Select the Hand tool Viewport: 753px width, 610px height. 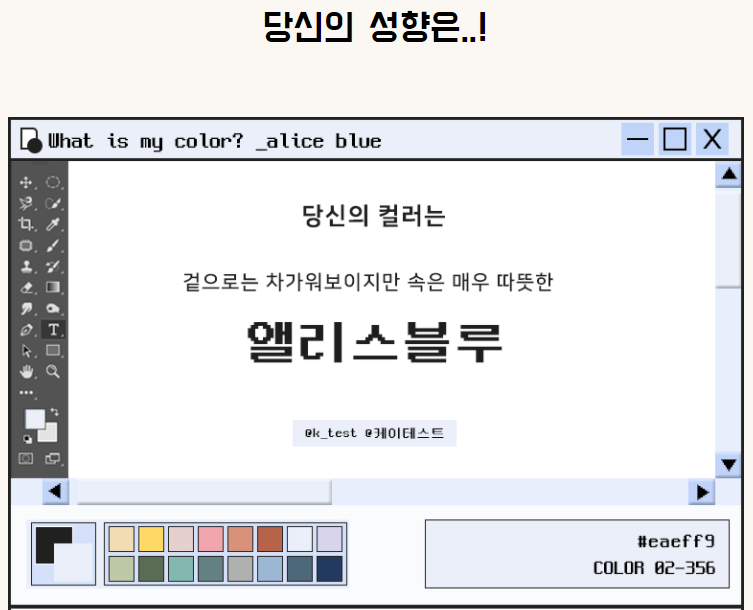point(26,371)
